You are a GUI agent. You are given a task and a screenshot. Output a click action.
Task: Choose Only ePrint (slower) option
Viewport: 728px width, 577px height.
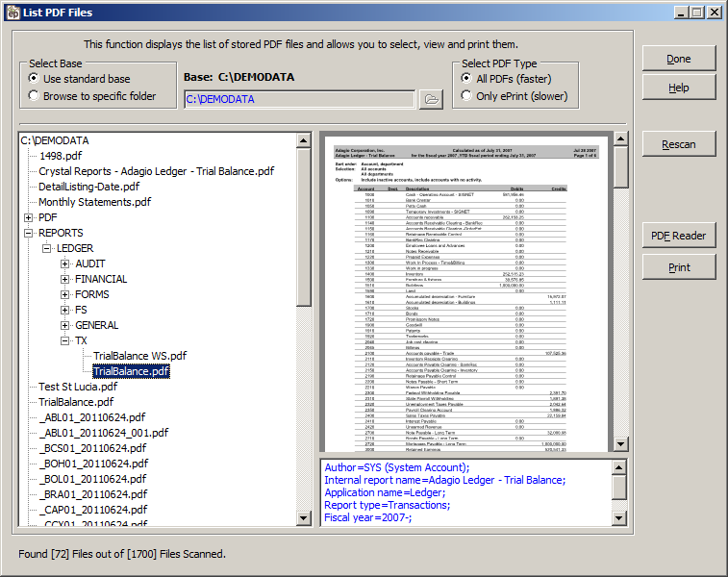pyautogui.click(x=466, y=95)
